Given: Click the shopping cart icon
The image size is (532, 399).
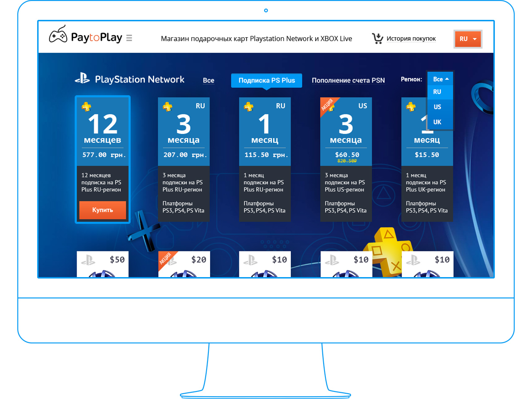Looking at the screenshot, I should point(377,39).
